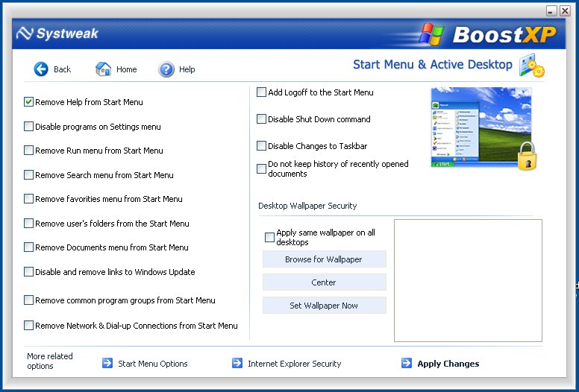Screen dimensions: 579x392
Task: Check Remove common program groups from Start Menu
Action: point(29,300)
